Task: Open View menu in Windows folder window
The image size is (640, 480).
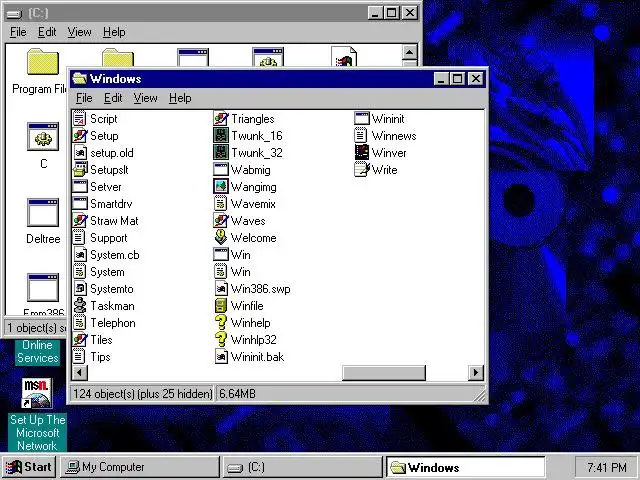Action: coord(145,98)
